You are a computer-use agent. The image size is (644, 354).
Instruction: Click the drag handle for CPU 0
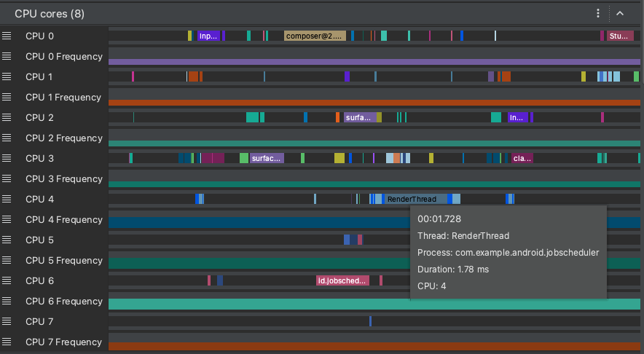pyautogui.click(x=7, y=36)
